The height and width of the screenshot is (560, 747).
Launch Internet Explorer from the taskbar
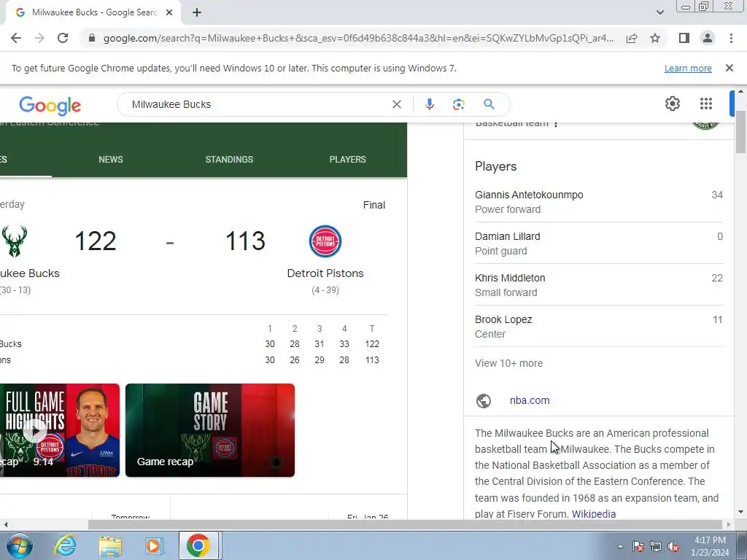coord(64,545)
